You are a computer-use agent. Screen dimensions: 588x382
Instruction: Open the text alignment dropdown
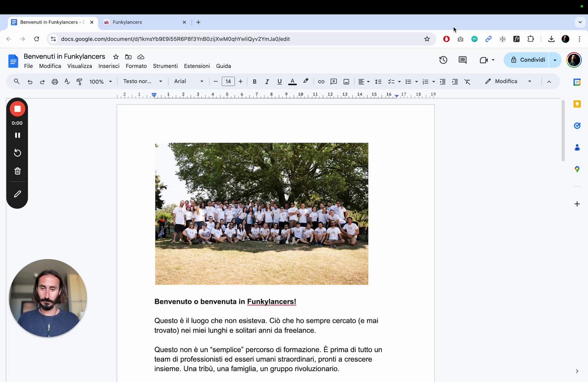click(x=364, y=81)
